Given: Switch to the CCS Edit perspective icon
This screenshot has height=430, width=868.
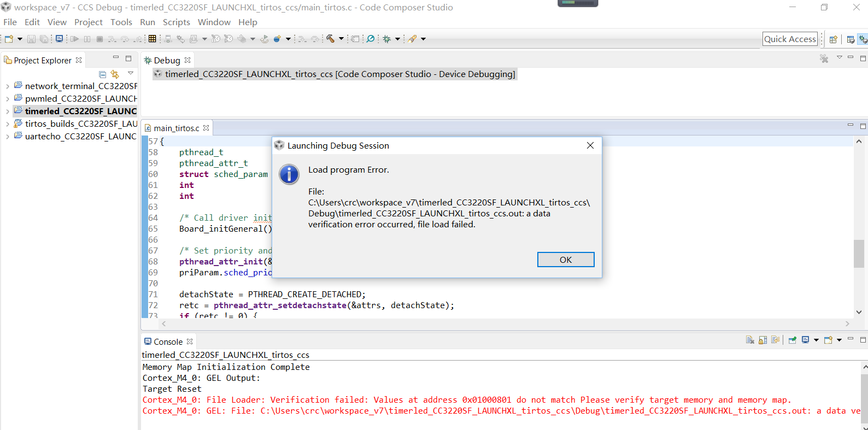Looking at the screenshot, I should click(851, 39).
